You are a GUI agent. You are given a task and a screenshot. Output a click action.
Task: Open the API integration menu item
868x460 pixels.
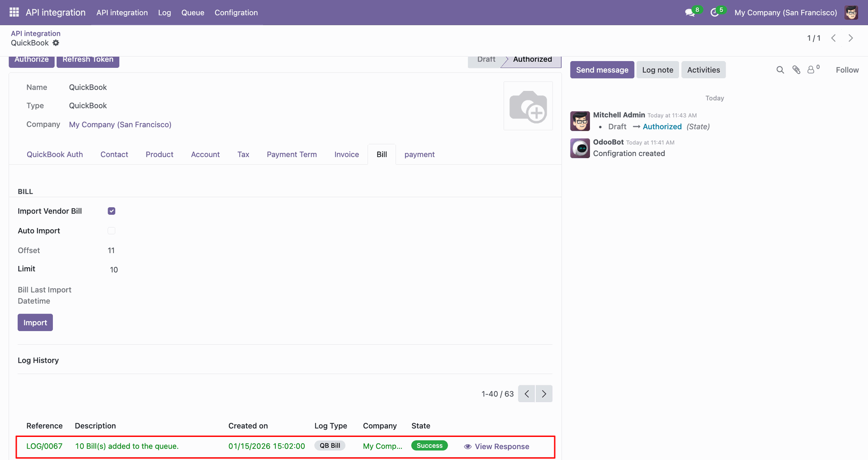coord(122,13)
